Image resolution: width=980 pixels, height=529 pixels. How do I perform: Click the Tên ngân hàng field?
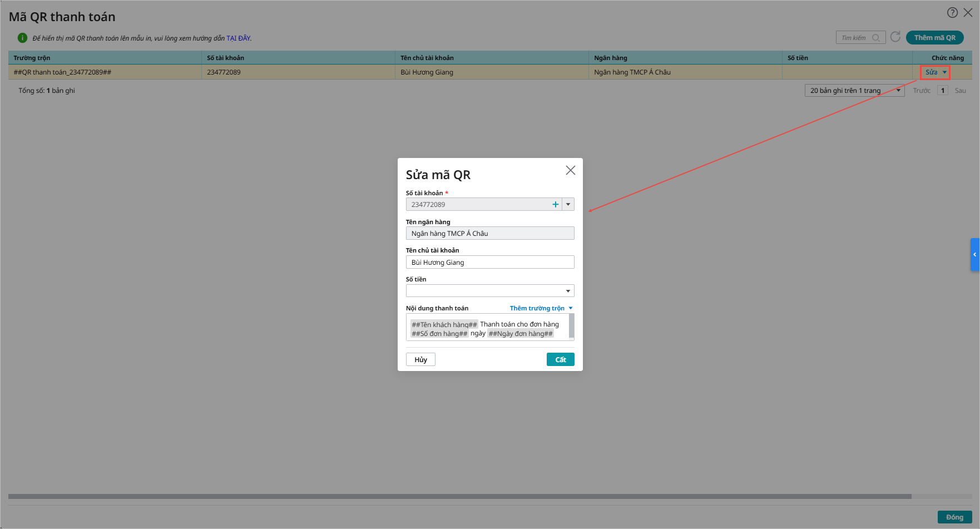(490, 233)
